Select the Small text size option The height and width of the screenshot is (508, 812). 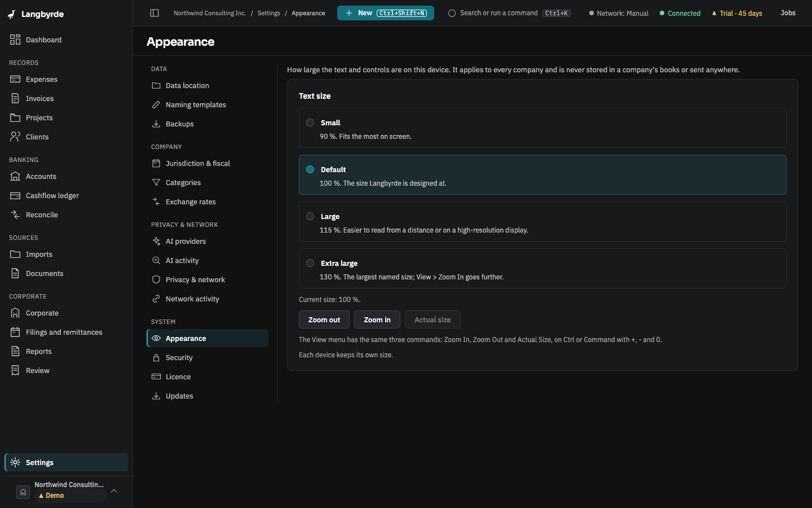point(542,128)
